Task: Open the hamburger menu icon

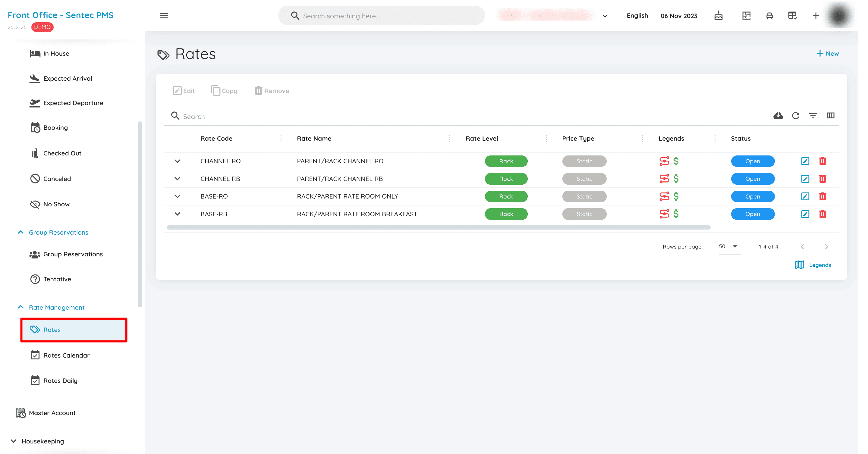Action: pyautogui.click(x=164, y=15)
